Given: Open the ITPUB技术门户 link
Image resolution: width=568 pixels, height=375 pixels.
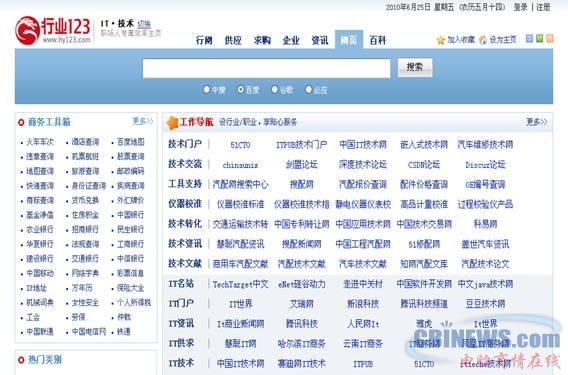Looking at the screenshot, I should pyautogui.click(x=301, y=145).
